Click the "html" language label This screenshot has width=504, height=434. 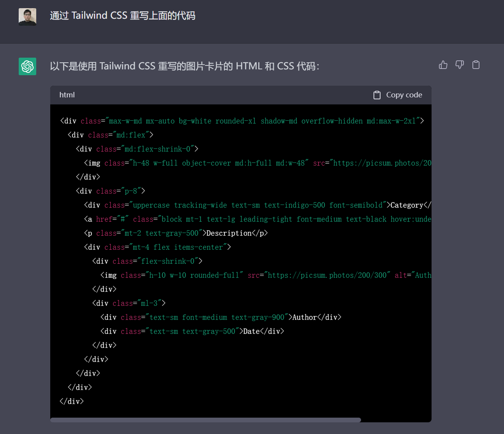[67, 95]
